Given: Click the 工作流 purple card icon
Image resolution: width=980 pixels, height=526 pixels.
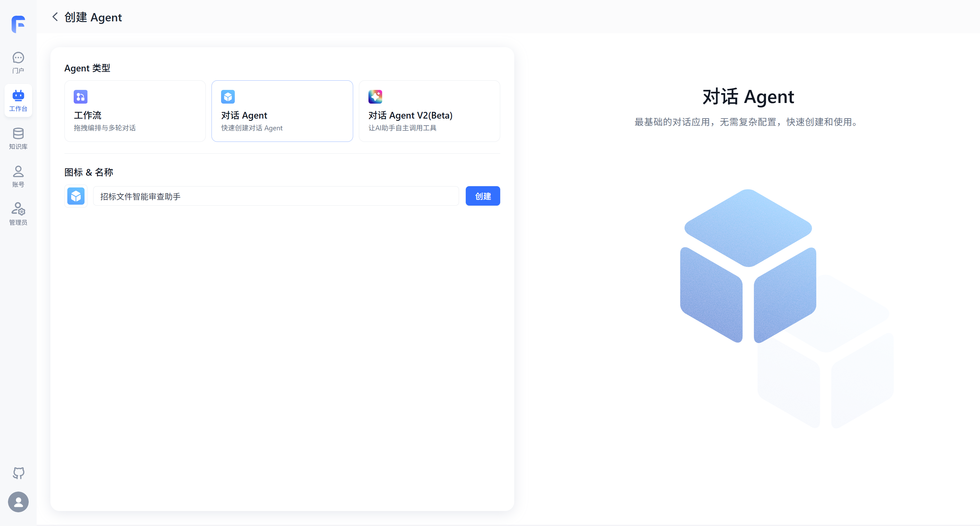Looking at the screenshot, I should (x=81, y=97).
